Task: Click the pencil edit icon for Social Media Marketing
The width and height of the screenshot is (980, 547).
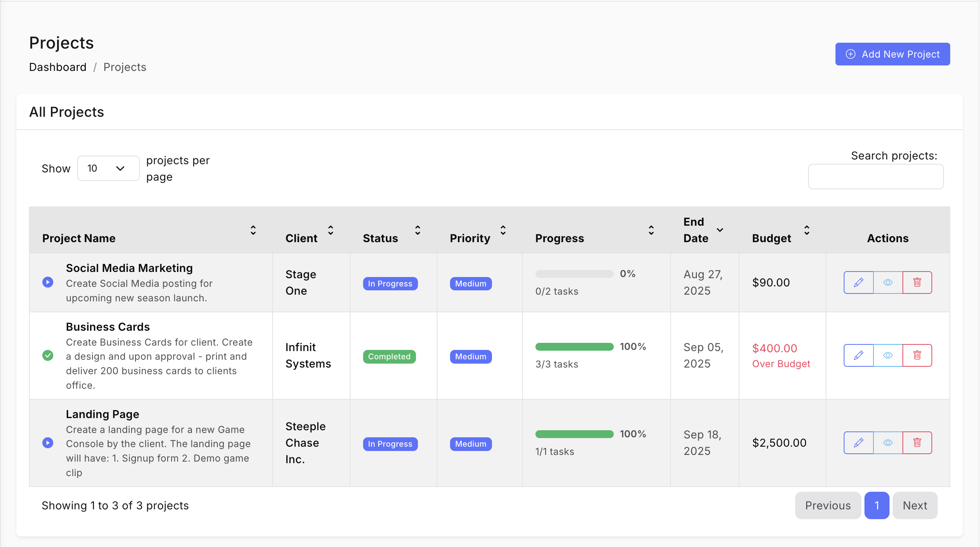Action: (858, 283)
